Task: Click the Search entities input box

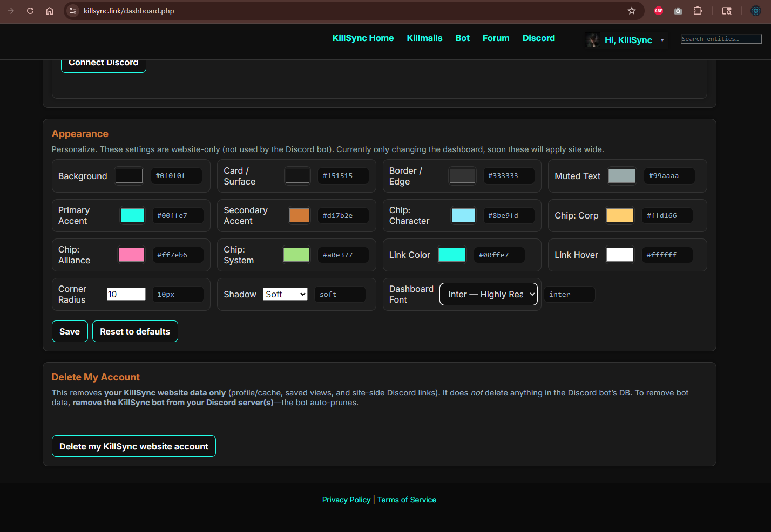Action: [x=721, y=39]
